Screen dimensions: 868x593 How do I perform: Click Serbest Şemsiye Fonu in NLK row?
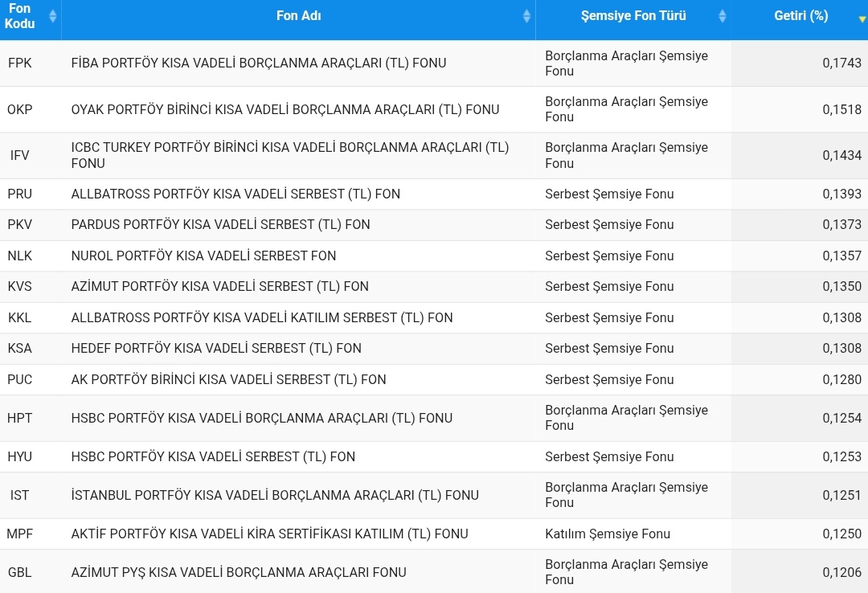(609, 256)
